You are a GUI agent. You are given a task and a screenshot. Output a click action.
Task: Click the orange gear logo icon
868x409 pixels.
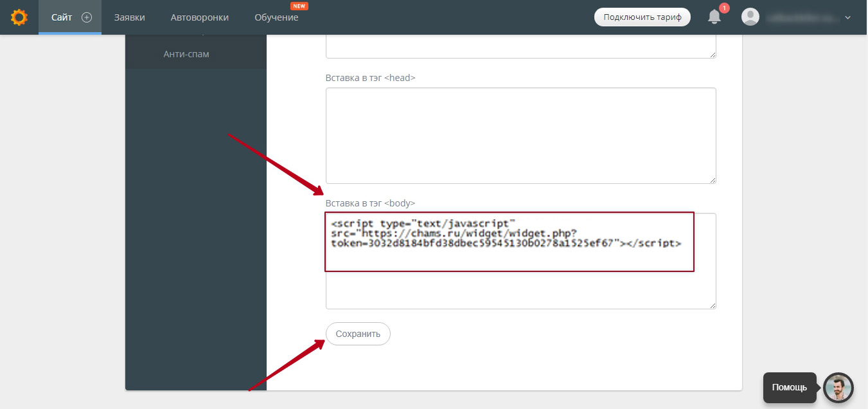tap(19, 17)
